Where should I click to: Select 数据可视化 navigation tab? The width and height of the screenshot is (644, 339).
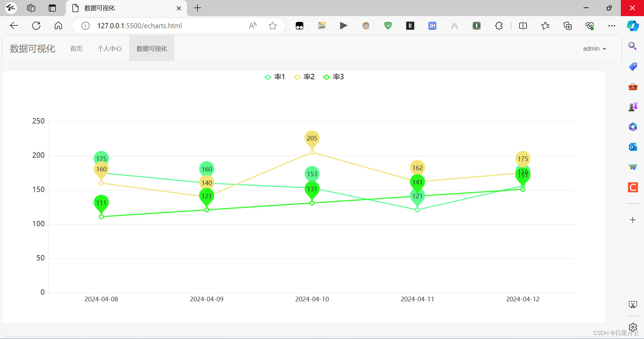click(x=152, y=49)
